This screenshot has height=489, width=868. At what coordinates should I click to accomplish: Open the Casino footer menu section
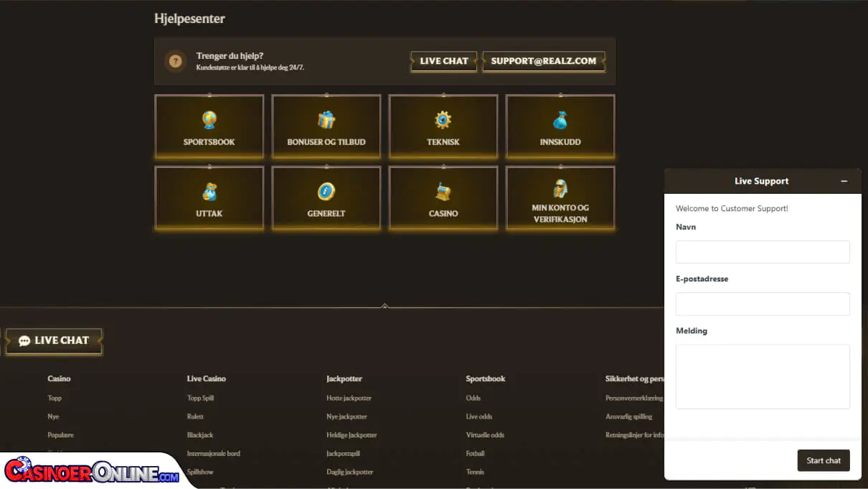point(59,378)
